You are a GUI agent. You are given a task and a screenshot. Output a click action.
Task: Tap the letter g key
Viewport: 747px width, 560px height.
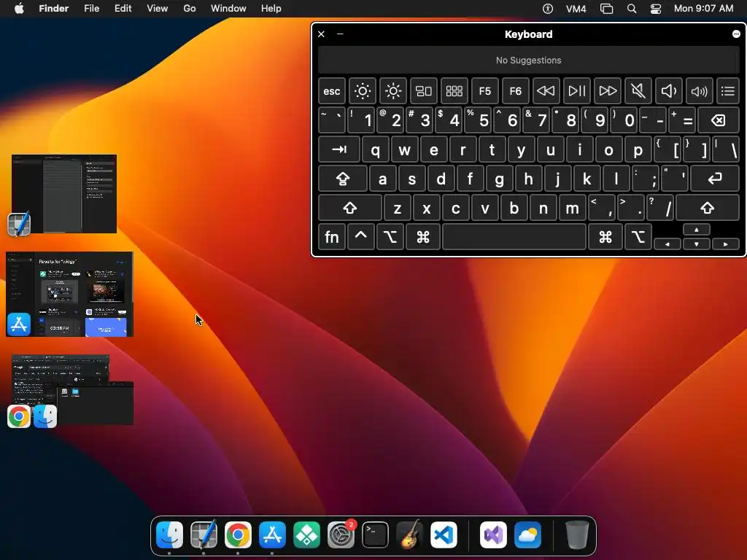click(499, 179)
